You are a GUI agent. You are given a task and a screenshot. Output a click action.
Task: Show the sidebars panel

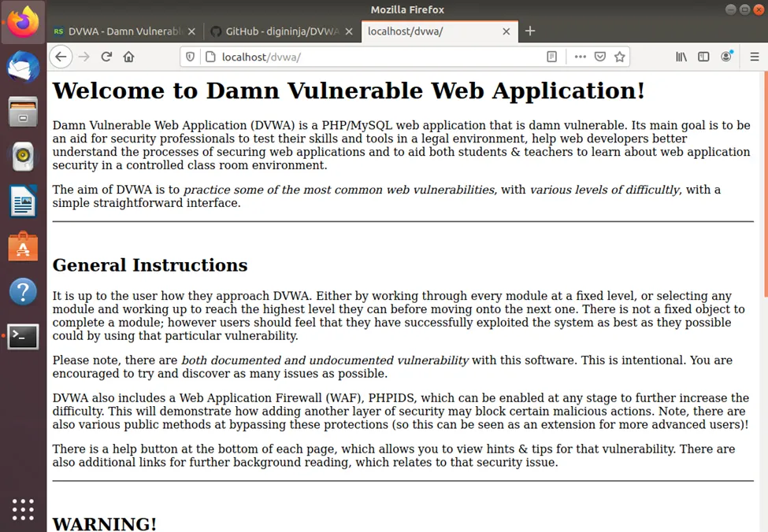pyautogui.click(x=704, y=57)
